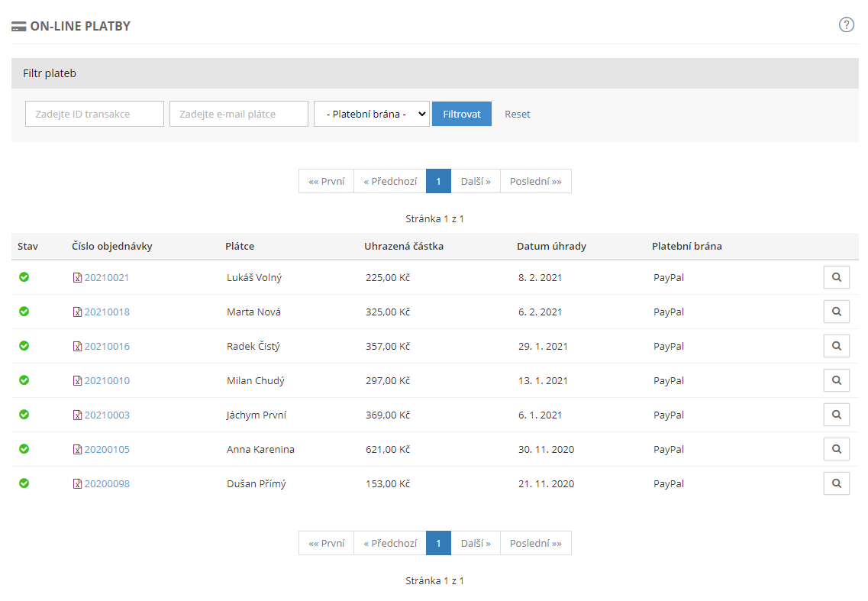The height and width of the screenshot is (601, 868).
Task: Click magnifier icon for Anna Karenina payment
Action: 836,449
